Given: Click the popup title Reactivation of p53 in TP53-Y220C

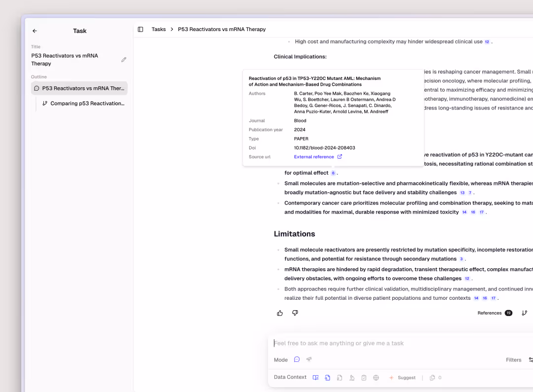Looking at the screenshot, I should [x=314, y=81].
